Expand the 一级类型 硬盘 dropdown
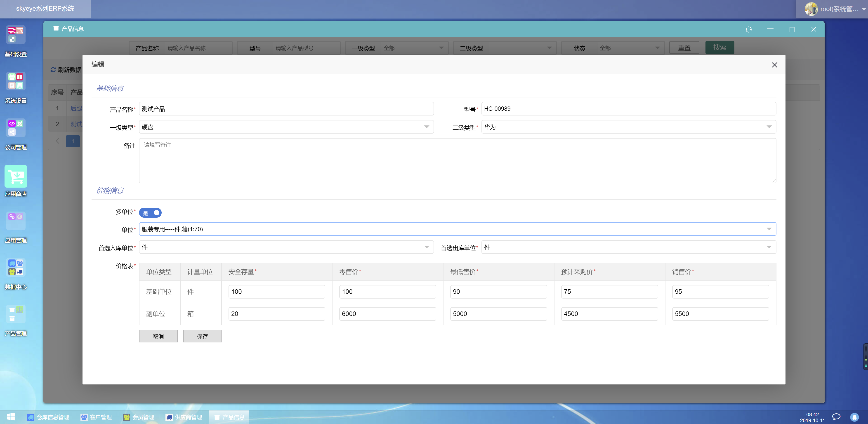Viewport: 868px width, 424px height. (286, 127)
